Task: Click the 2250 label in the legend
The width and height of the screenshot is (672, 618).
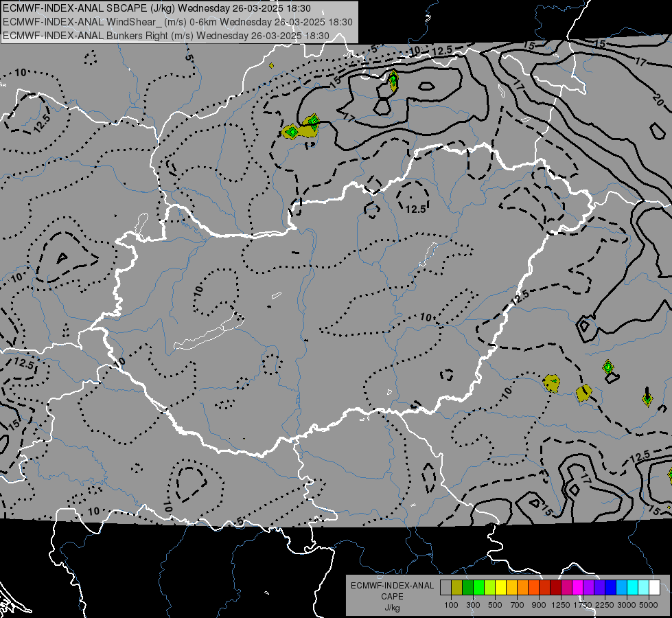Action: pyautogui.click(x=605, y=605)
